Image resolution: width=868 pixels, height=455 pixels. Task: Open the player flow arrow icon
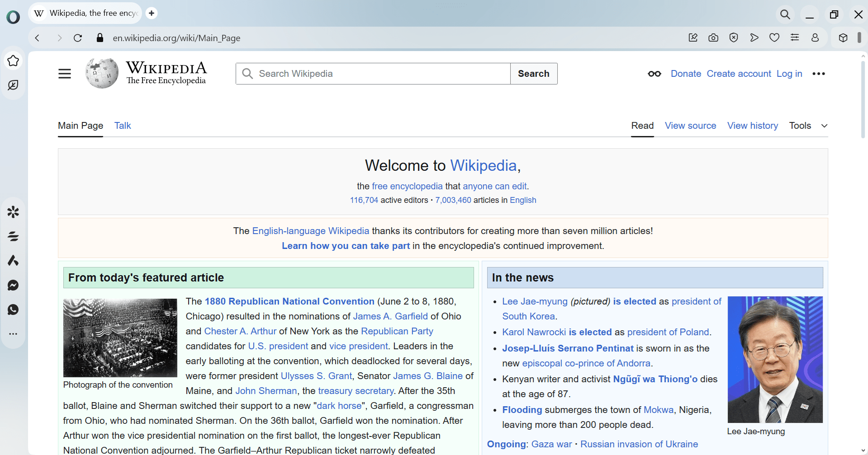click(754, 38)
